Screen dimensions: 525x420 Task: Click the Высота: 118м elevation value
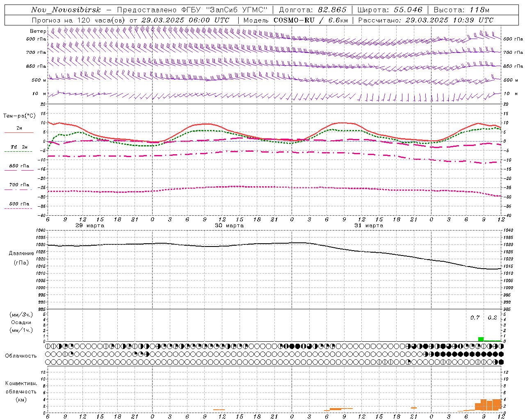tap(461, 10)
